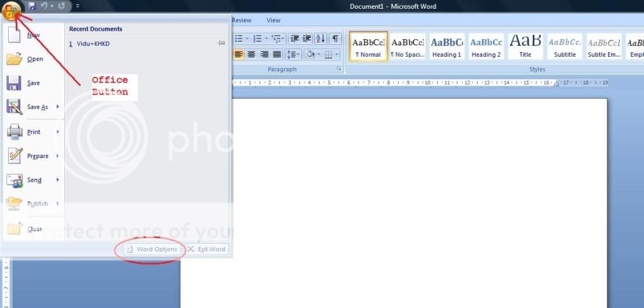Open the Undo history dropdown arrow
Viewport: 644px width, 308px height.
click(52, 6)
